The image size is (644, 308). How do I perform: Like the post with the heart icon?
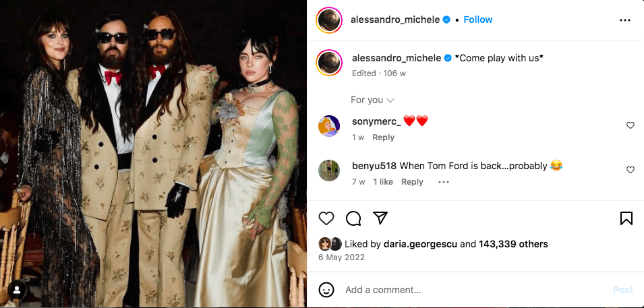pos(326,218)
